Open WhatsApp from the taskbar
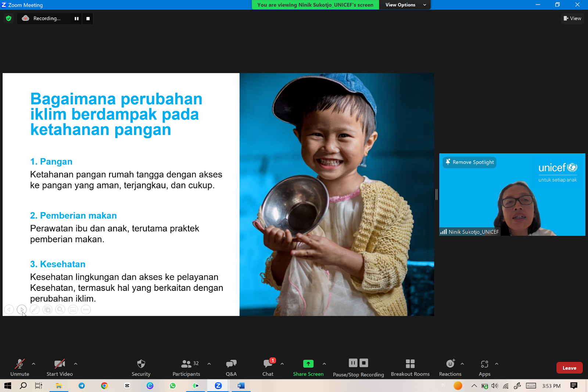The height and width of the screenshot is (392, 588). (173, 386)
